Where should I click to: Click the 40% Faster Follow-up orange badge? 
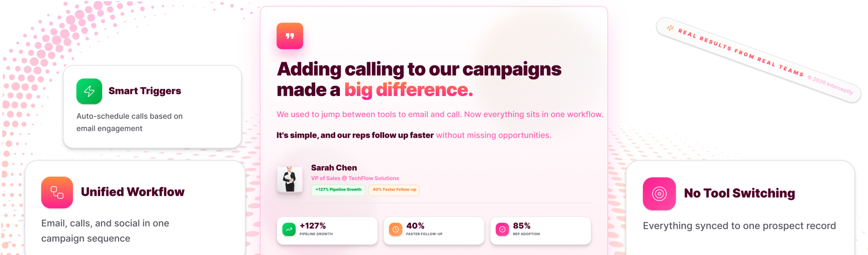click(x=394, y=190)
